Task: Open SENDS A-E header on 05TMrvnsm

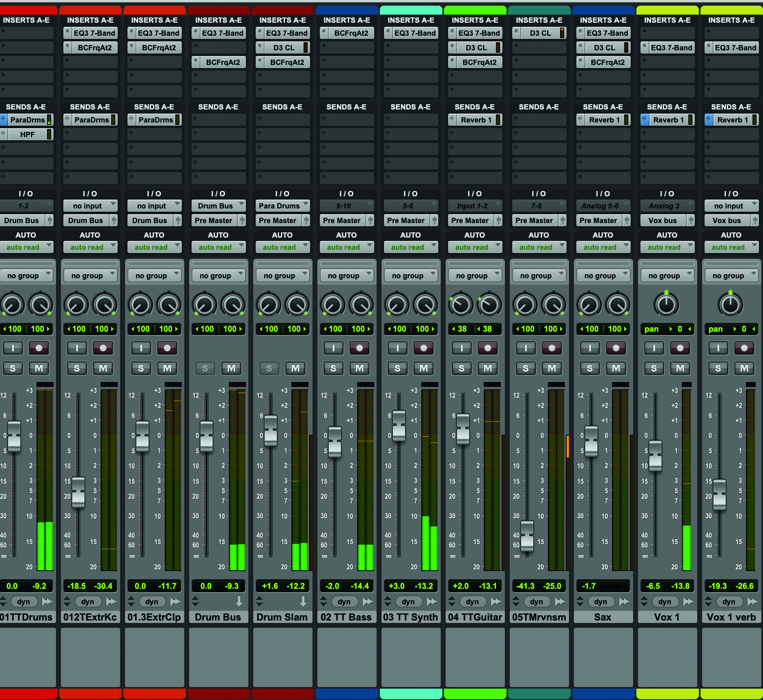Action: [539, 107]
